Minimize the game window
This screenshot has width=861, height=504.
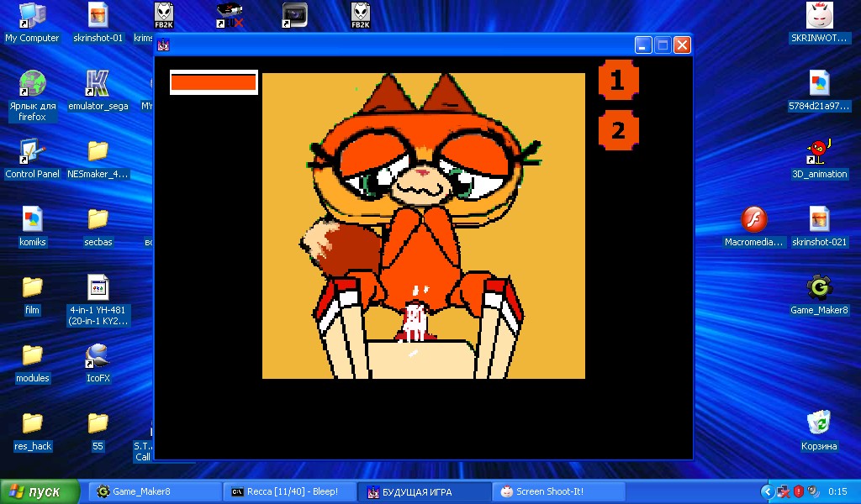[643, 45]
